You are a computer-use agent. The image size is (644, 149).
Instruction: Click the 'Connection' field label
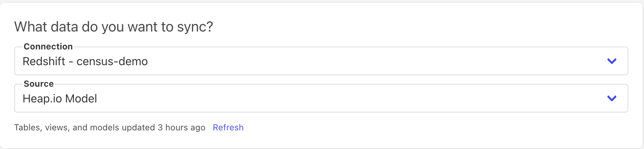coord(48,47)
